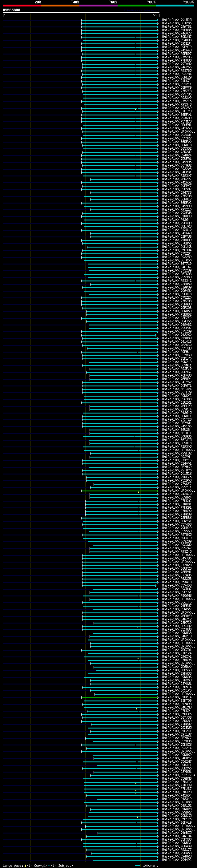Viewport: 197px width, 868px height.
Task: Select the UniRef100_P52908 label
Action: coord(177,481)
